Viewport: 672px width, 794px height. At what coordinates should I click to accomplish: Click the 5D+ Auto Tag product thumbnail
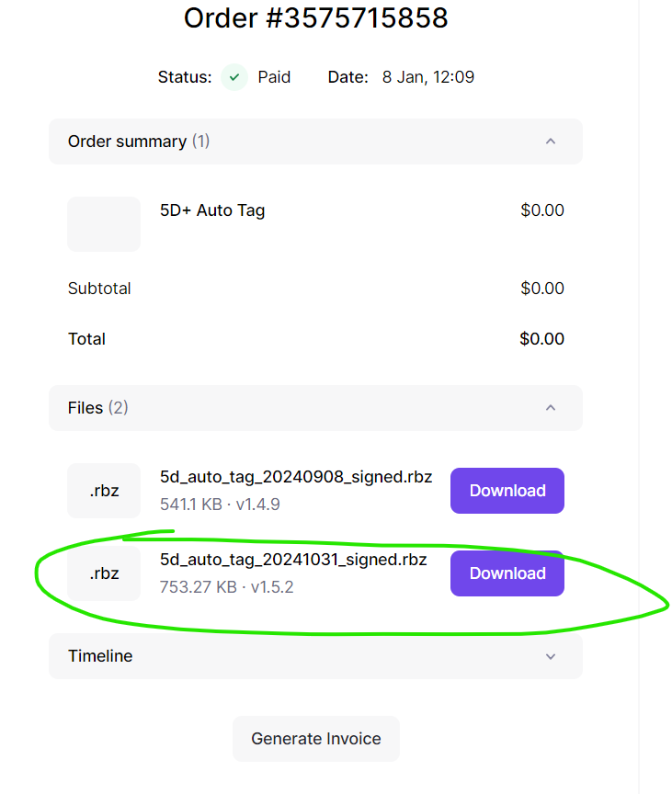(103, 223)
